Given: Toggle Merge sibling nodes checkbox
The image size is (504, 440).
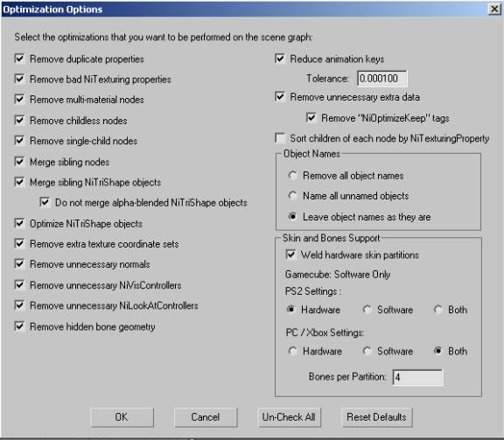Looking at the screenshot, I should 19,162.
